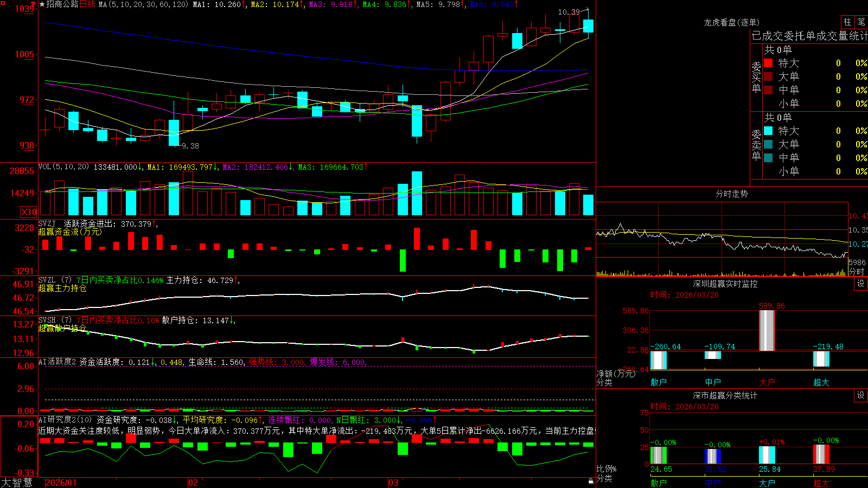Screen dimensions: 868x488
Task: Click the 大智慧 logo in the bottom-left corner
Action: (x=17, y=482)
